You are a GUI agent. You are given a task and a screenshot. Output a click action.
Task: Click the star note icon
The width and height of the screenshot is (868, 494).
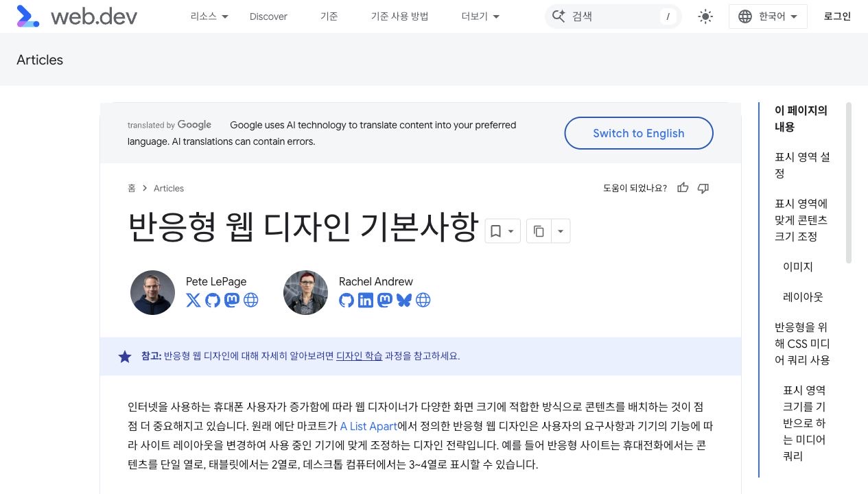tap(125, 357)
